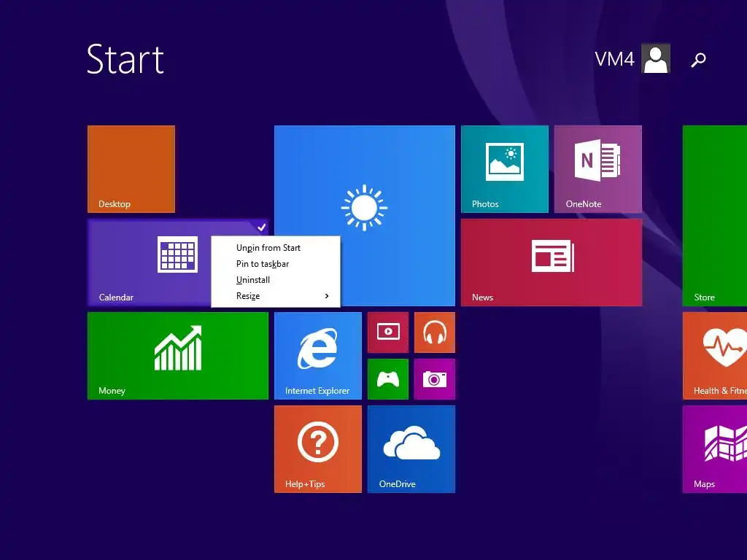Open the Maps tile
The height and width of the screenshot is (560, 747).
[x=715, y=449]
